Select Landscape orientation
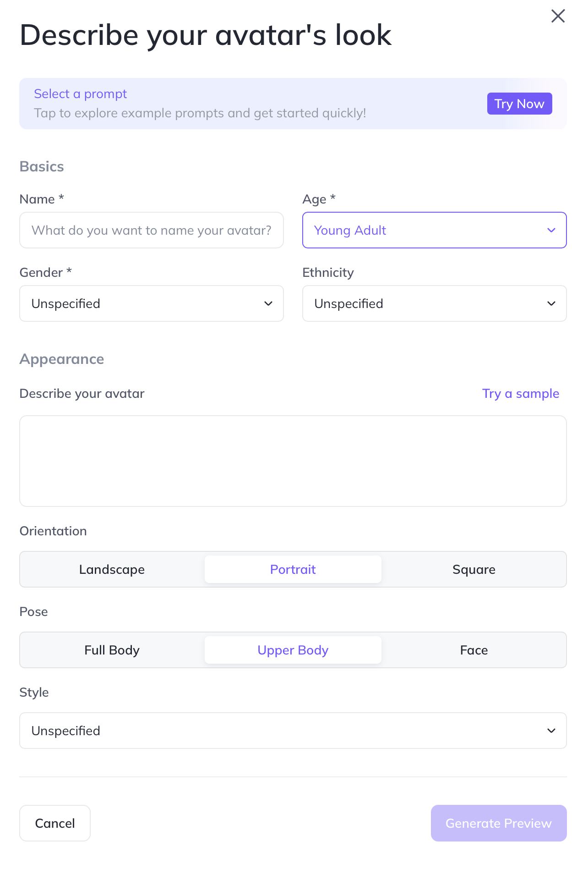 (x=112, y=569)
